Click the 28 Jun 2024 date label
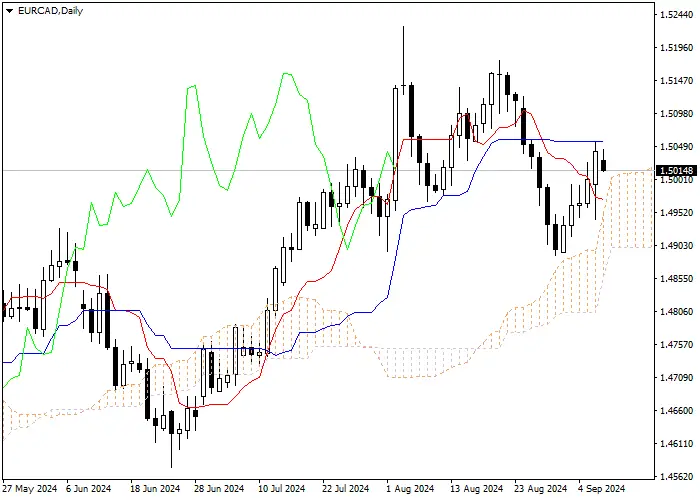 click(x=219, y=489)
